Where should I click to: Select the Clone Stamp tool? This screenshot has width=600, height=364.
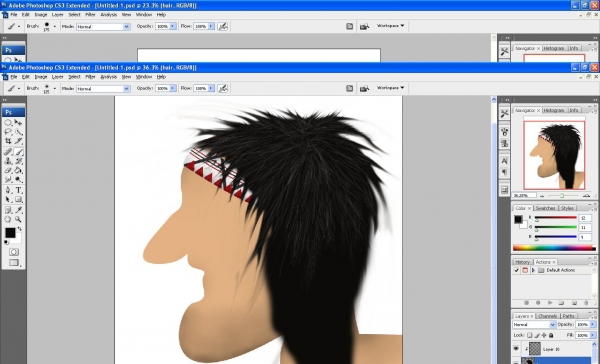pyautogui.click(x=8, y=161)
